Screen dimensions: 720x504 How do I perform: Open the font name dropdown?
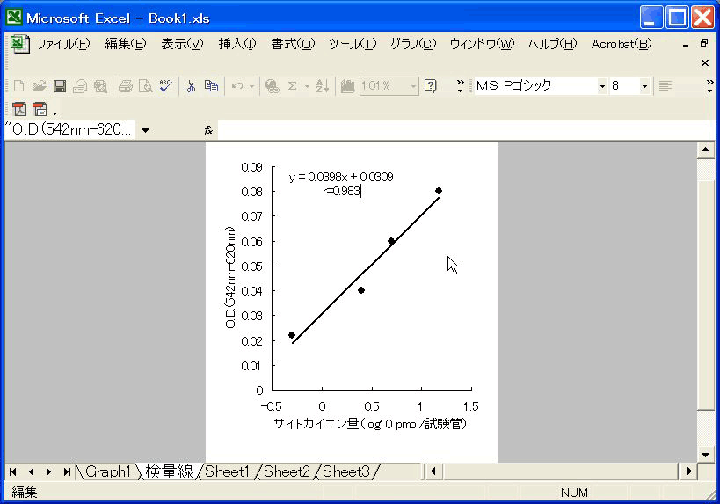(x=602, y=87)
